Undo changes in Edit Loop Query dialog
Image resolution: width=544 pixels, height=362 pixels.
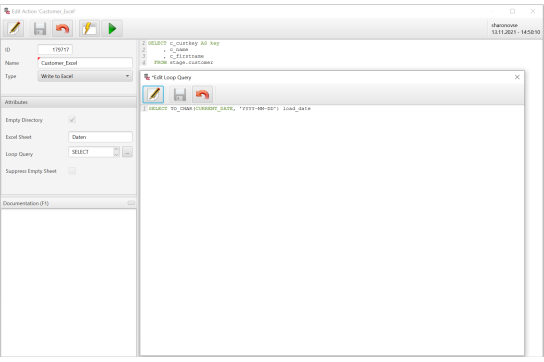[x=202, y=94]
